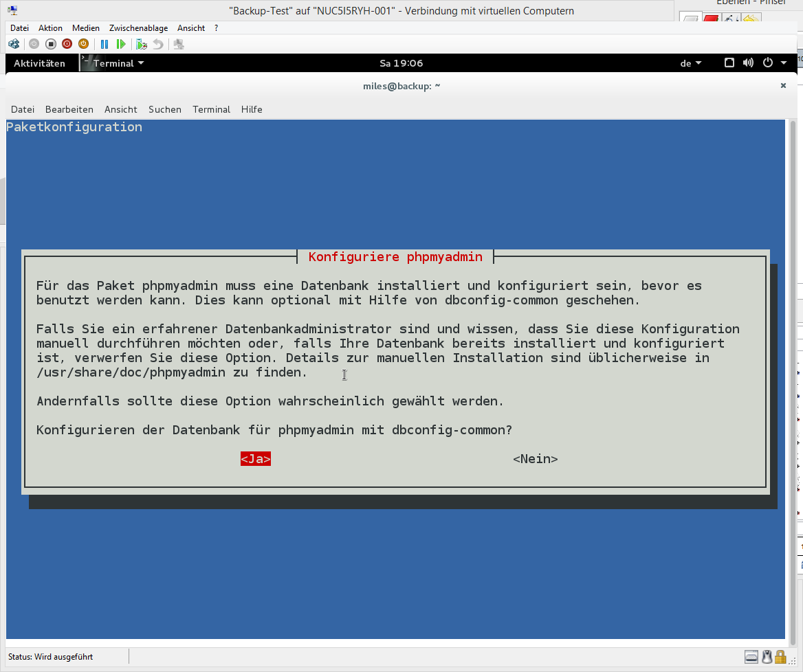The height and width of the screenshot is (672, 803).
Task: Click the 'Konfiguriere phpmyadmin' dialog title
Action: click(x=395, y=257)
